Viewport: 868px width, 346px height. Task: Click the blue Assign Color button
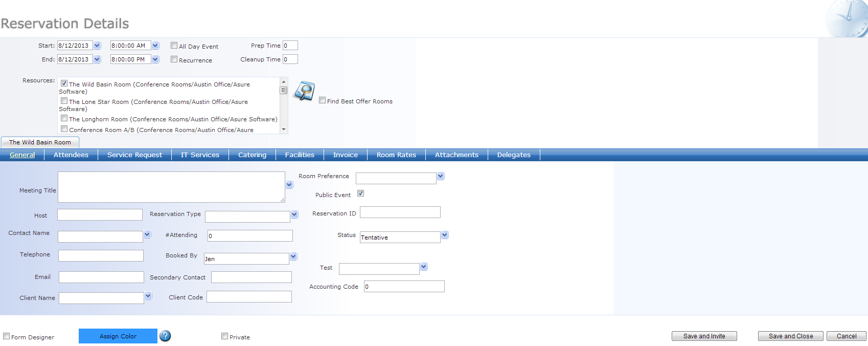tap(118, 336)
